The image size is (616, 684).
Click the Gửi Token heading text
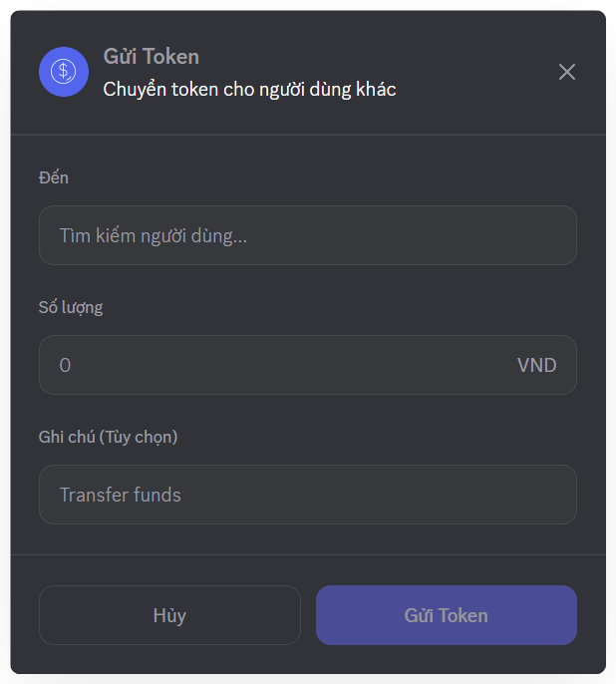(152, 57)
